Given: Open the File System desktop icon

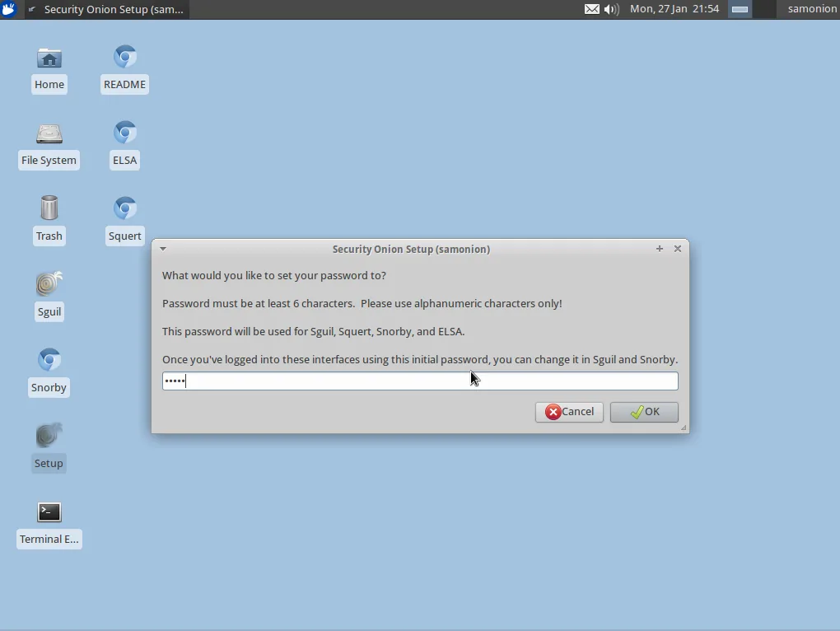Looking at the screenshot, I should 49,145.
